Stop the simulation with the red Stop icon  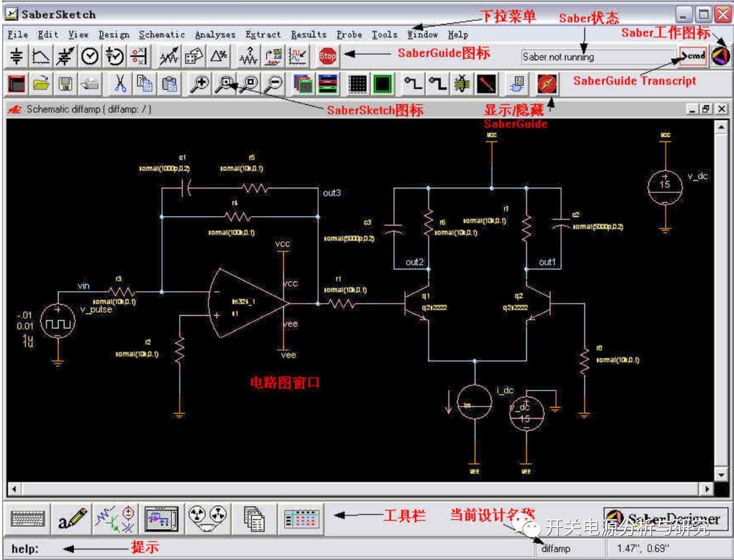[327, 56]
